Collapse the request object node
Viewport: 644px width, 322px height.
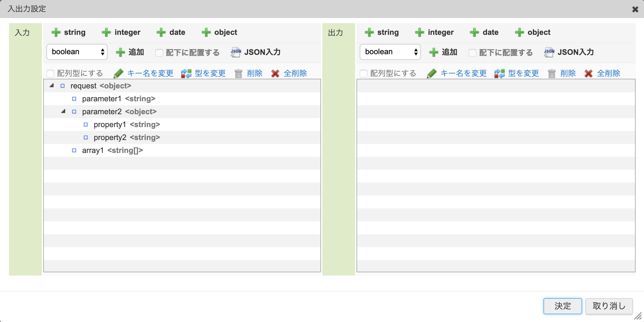[x=52, y=86]
